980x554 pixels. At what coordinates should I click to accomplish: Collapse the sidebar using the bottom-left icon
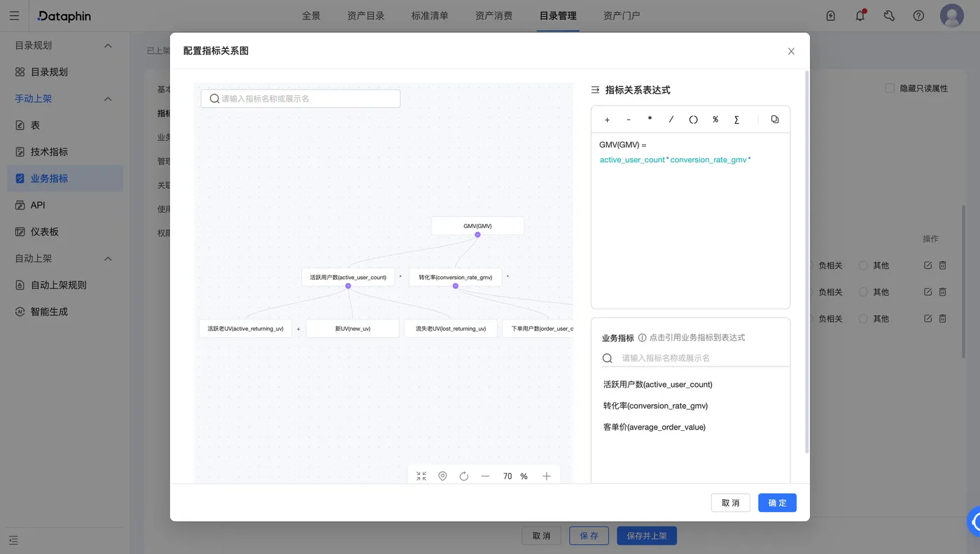click(14, 540)
